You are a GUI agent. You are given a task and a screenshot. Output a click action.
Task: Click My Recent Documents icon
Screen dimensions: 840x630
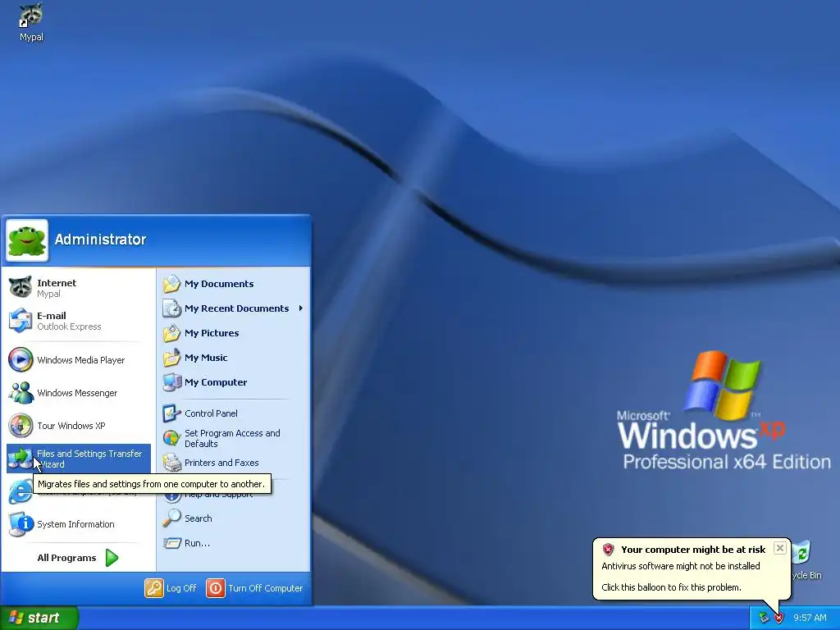click(x=172, y=308)
